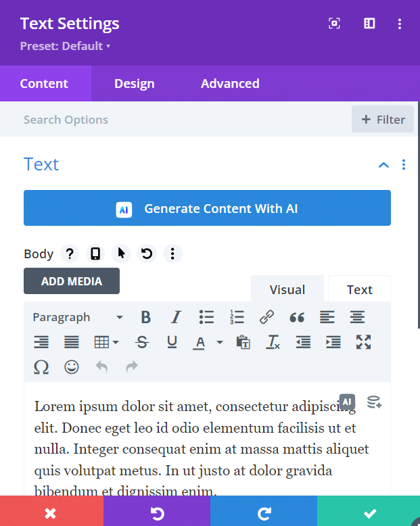The width and height of the screenshot is (420, 526).
Task: Click the ADD MEDIA button
Action: click(72, 281)
